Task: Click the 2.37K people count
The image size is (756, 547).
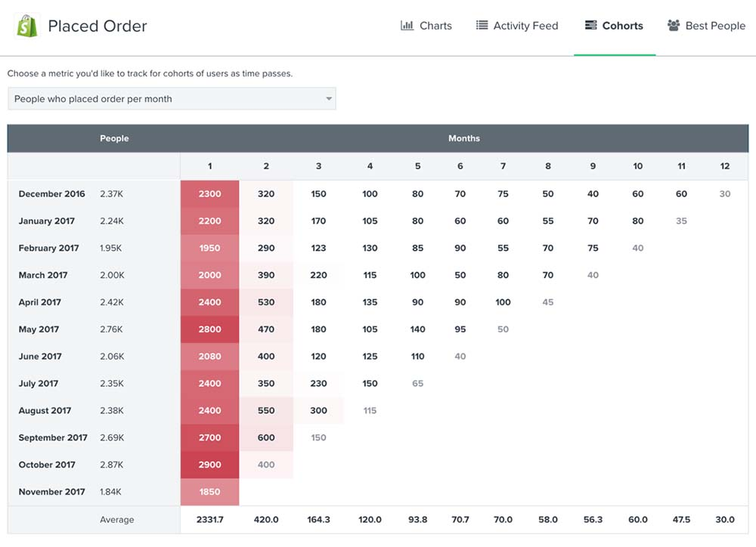Action: coord(111,193)
